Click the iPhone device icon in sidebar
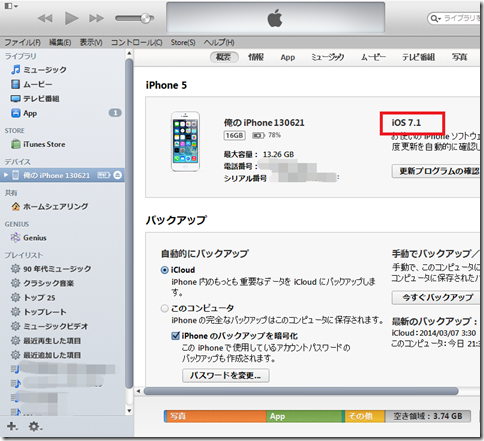This screenshot has height=441, width=484. point(15,175)
